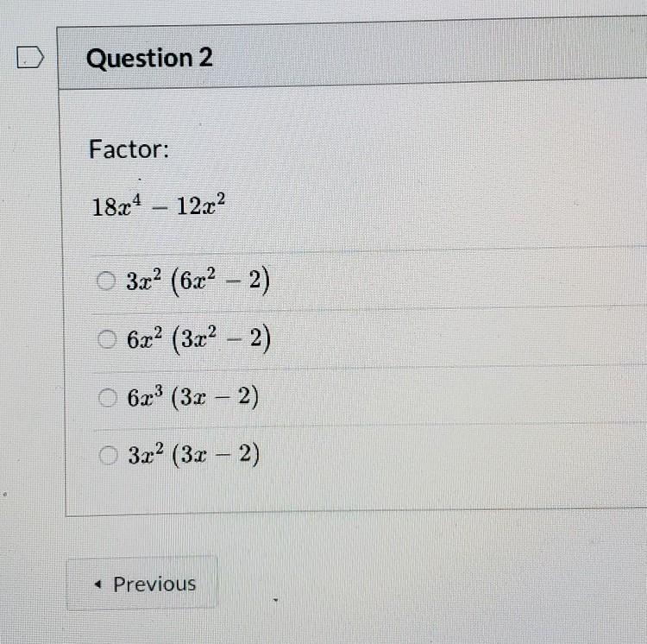Click the left arrow in the Previous button
The width and height of the screenshot is (647, 644).
point(100,584)
